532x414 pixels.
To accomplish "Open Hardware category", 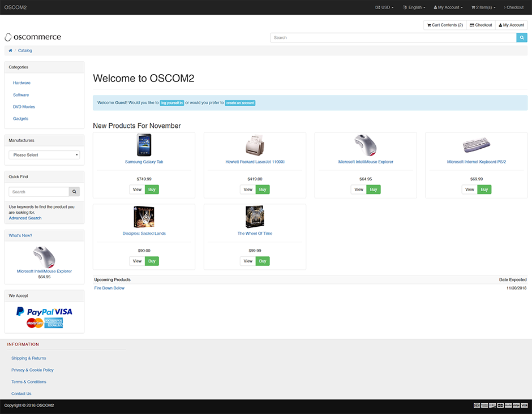I will pyautogui.click(x=22, y=83).
